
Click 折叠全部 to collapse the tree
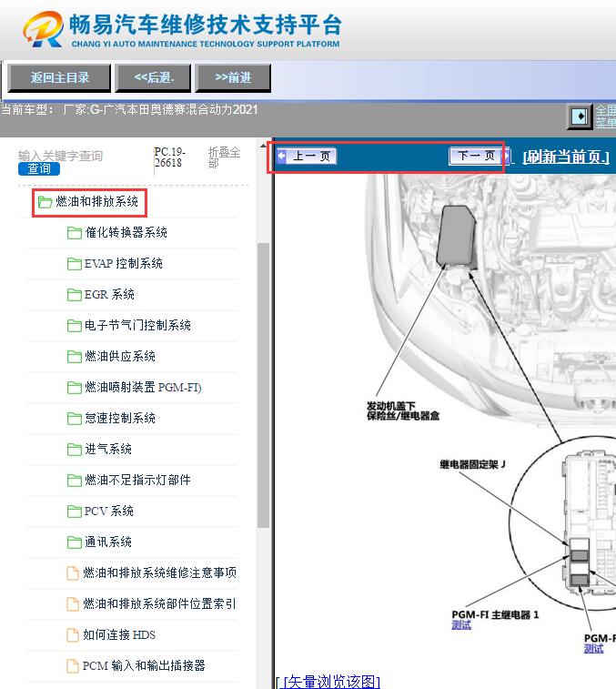(224, 157)
